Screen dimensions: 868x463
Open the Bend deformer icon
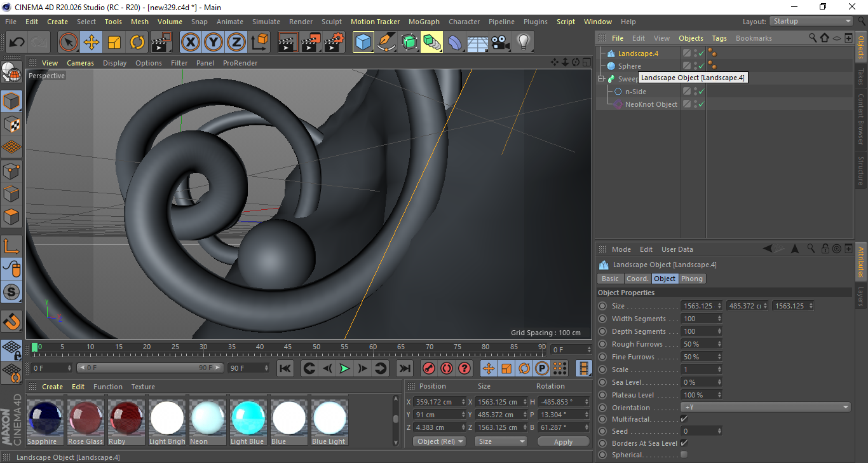pos(455,43)
